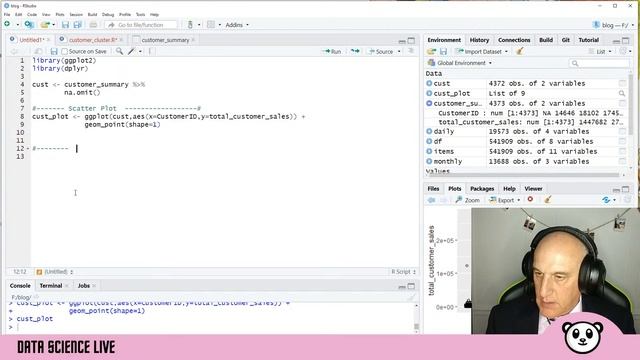Inspect cust_plot with magnifier icon
This screenshot has width=640, height=360.
point(622,93)
